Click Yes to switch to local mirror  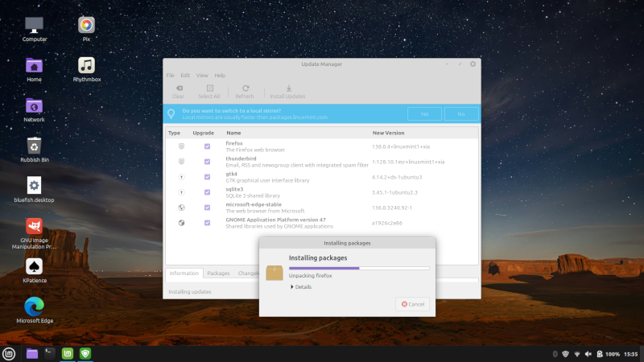point(423,114)
